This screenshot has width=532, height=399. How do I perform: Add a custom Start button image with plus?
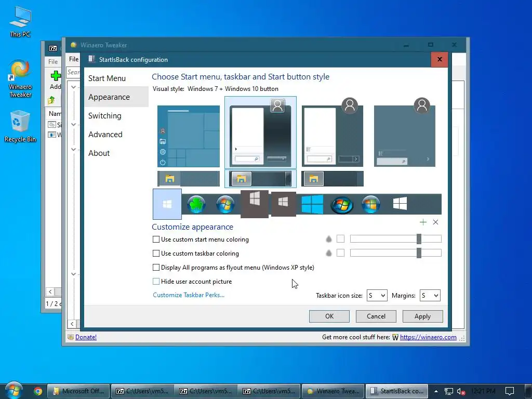tap(423, 222)
